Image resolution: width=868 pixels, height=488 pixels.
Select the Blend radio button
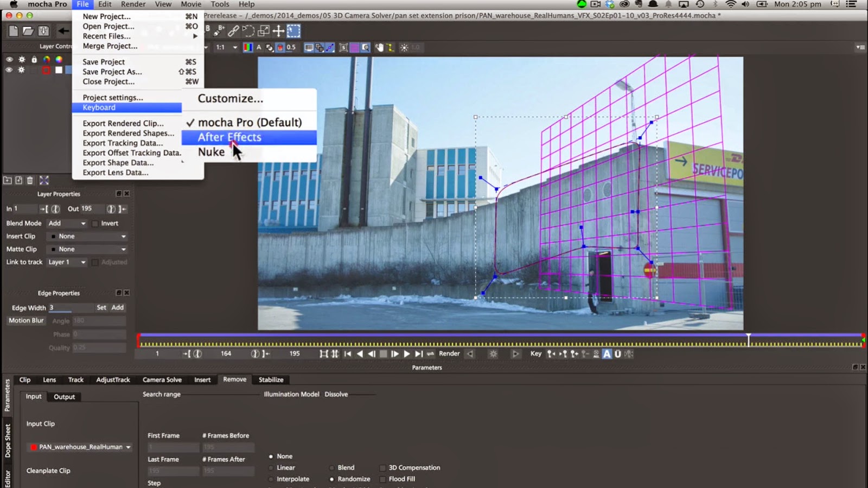tap(331, 468)
